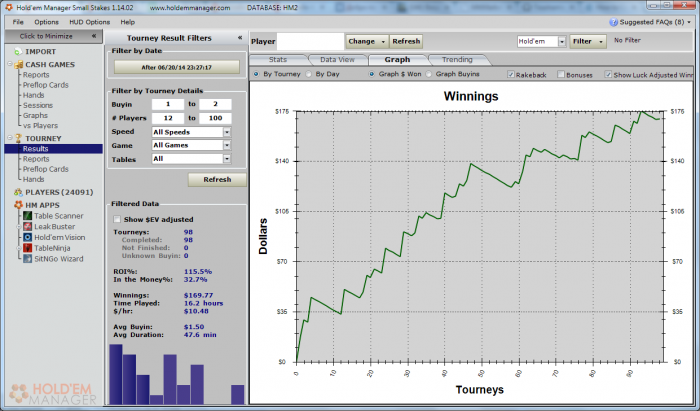
Task: Open the Hold'em game type dropdown
Action: pyautogui.click(x=562, y=42)
